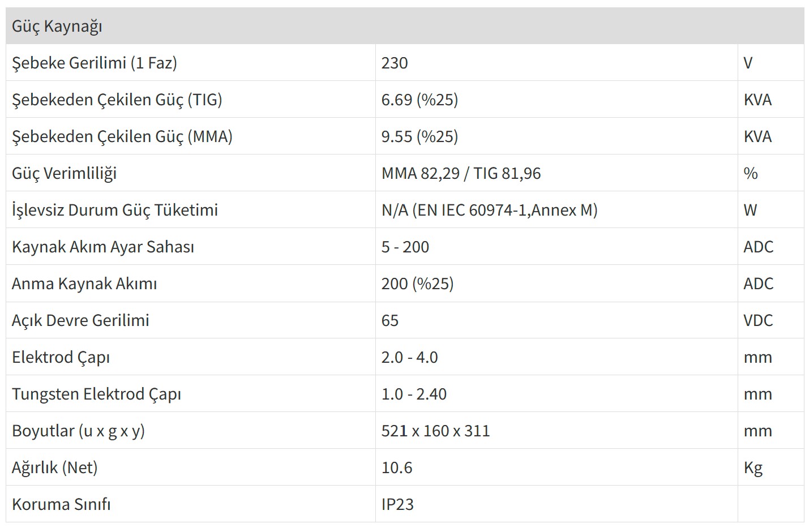Click the MMA 82,29 / TIG 81,96 value
805x532 pixels.
461,173
